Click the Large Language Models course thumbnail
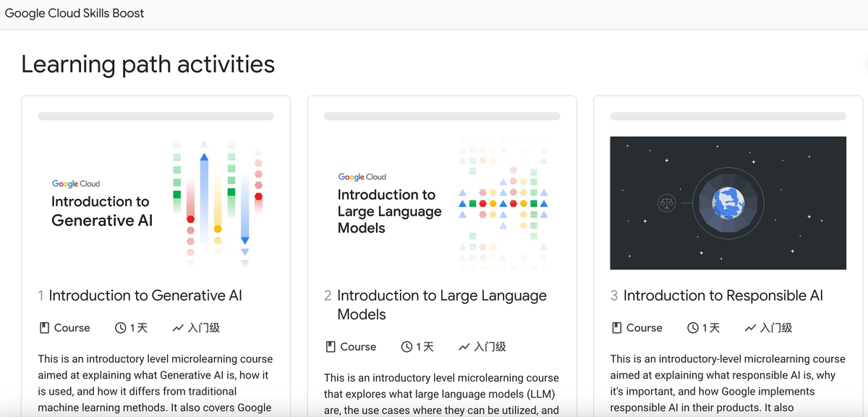This screenshot has height=417, width=868. 441,203
